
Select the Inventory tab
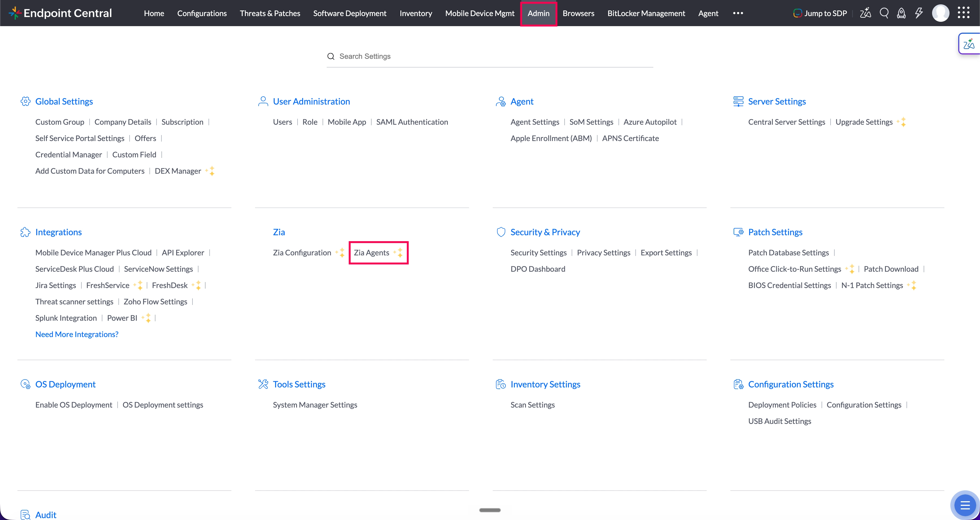tap(416, 13)
